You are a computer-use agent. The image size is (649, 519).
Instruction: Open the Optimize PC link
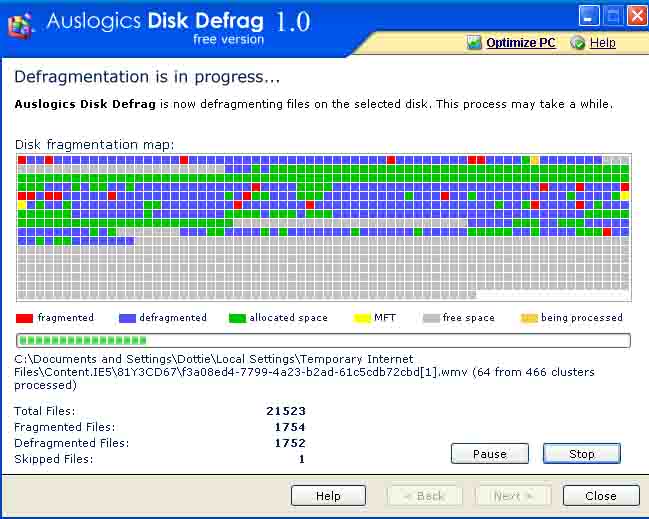click(x=521, y=43)
